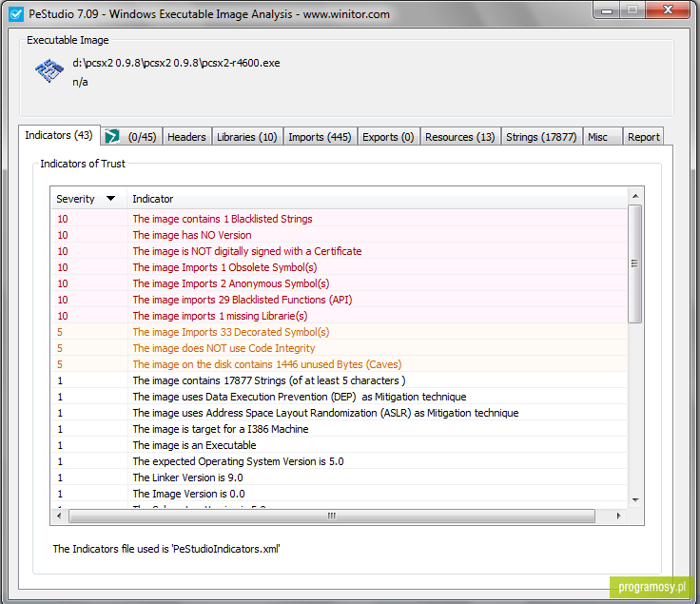Open the Headers tab
The image size is (700, 604).
point(186,137)
